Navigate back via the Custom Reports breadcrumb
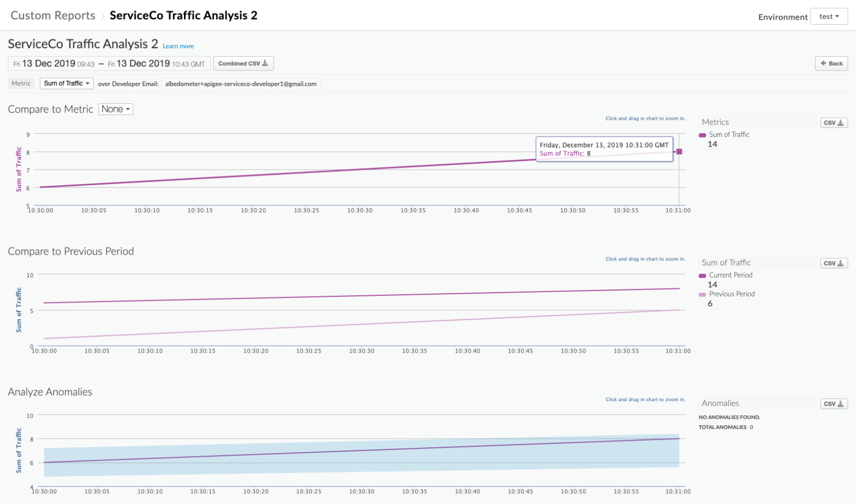856x504 pixels. click(x=52, y=16)
